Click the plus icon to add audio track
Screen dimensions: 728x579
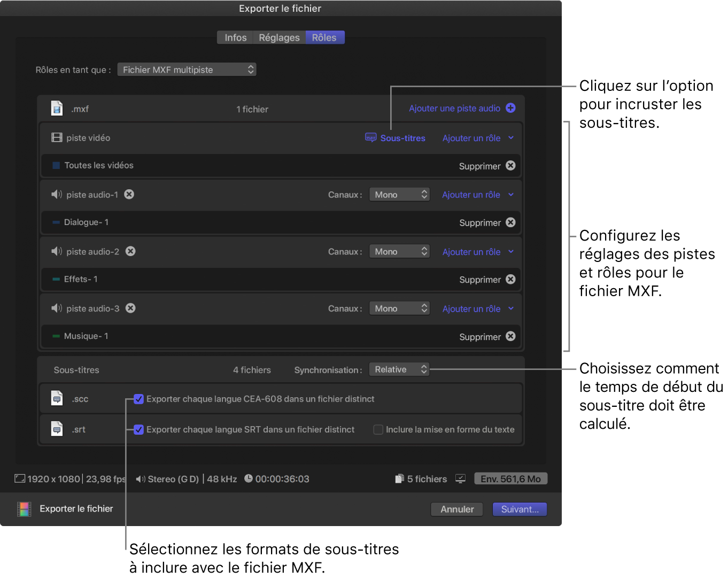[x=510, y=108]
